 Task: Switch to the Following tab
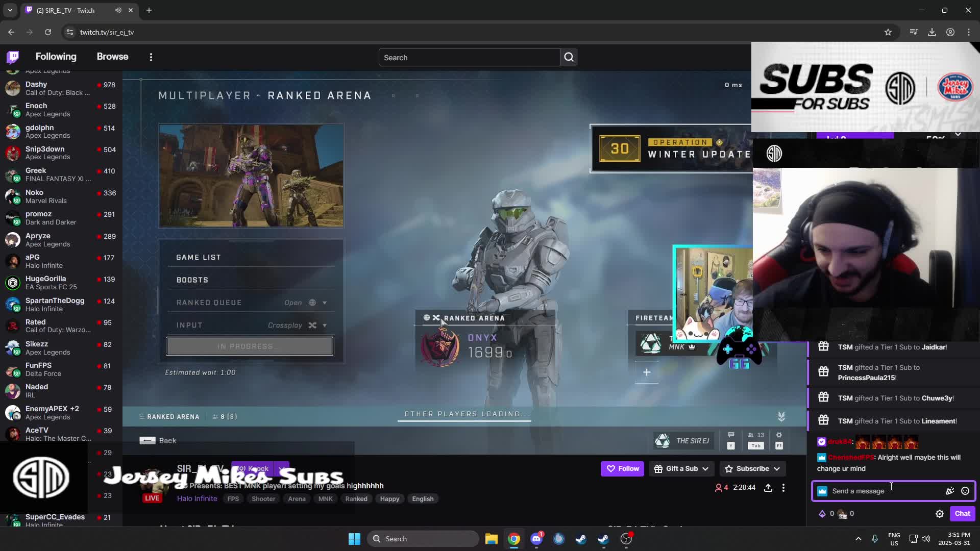[56, 57]
